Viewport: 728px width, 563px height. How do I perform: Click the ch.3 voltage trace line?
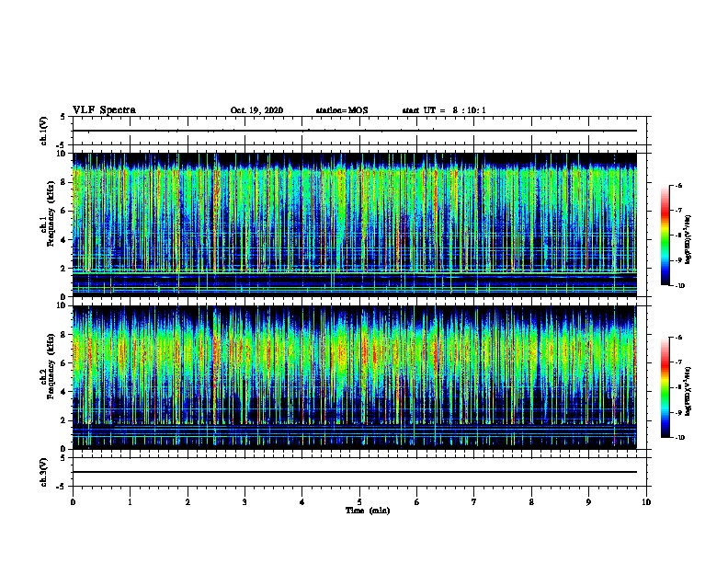[x=355, y=472]
